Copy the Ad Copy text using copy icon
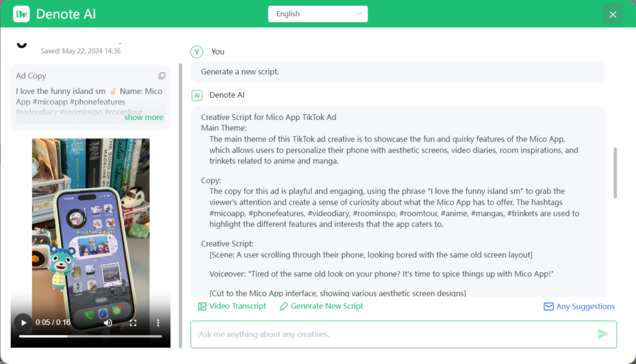Screen dimensions: 636x364 pyautogui.click(x=162, y=76)
